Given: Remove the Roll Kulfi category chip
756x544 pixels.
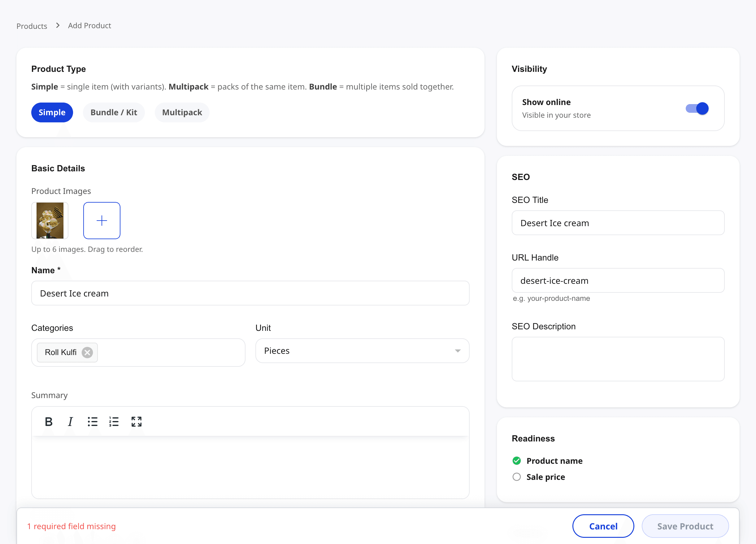Looking at the screenshot, I should tap(87, 353).
